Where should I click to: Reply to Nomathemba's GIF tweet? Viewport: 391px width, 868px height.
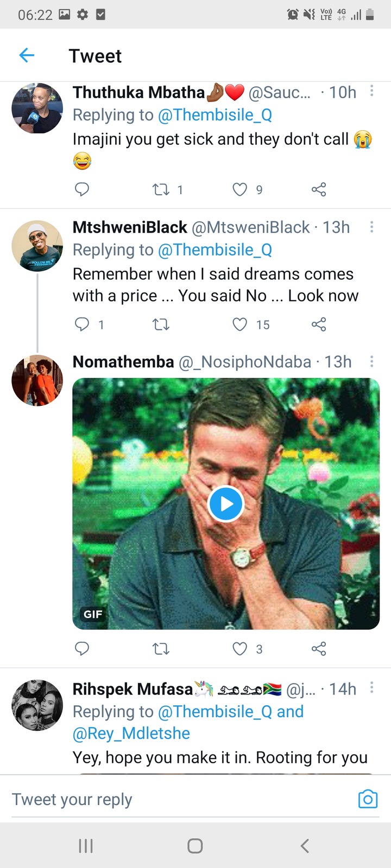(81, 649)
